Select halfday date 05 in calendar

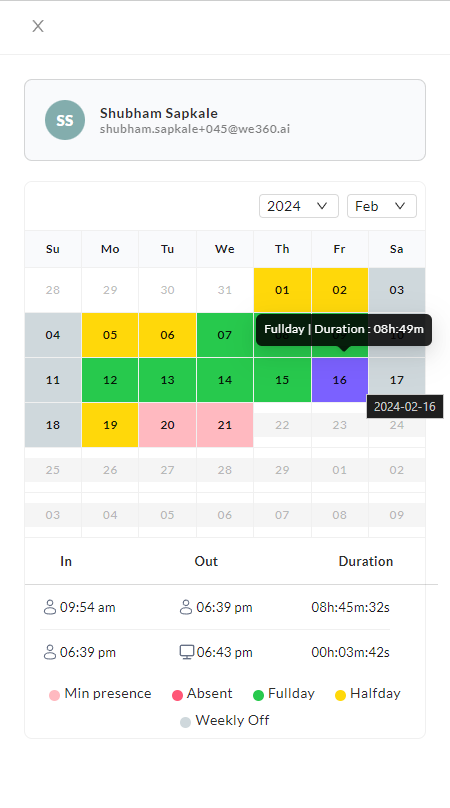coord(110,335)
